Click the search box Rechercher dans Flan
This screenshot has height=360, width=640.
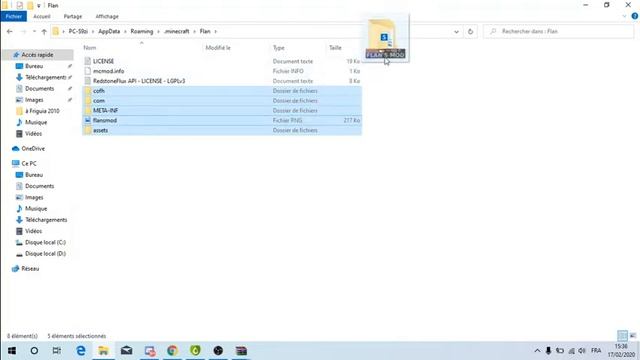pyautogui.click(x=558, y=31)
